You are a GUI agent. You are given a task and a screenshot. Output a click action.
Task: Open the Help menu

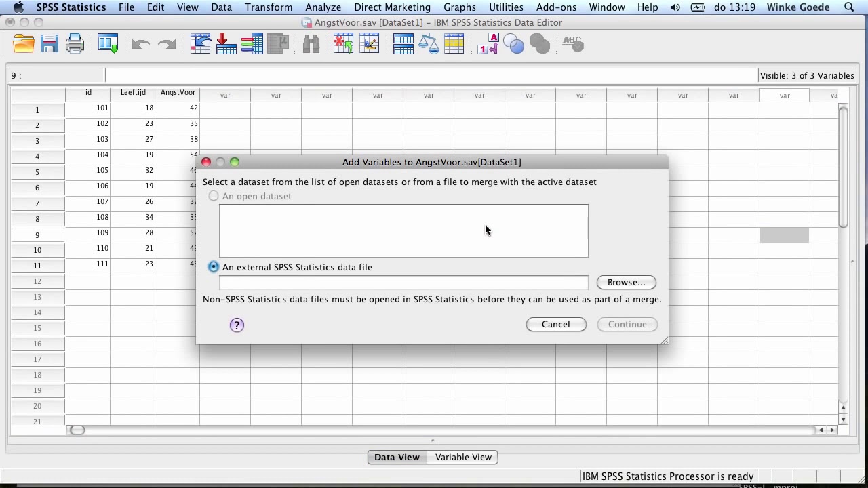[648, 7]
